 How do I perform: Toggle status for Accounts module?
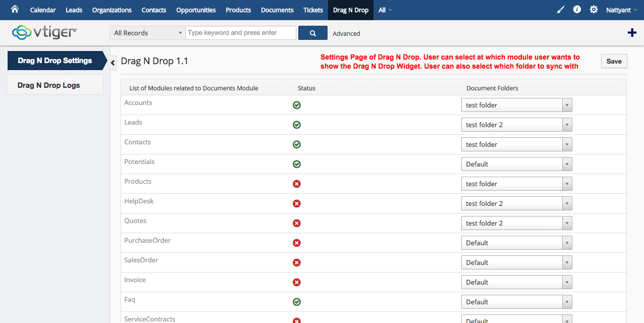coord(297,105)
